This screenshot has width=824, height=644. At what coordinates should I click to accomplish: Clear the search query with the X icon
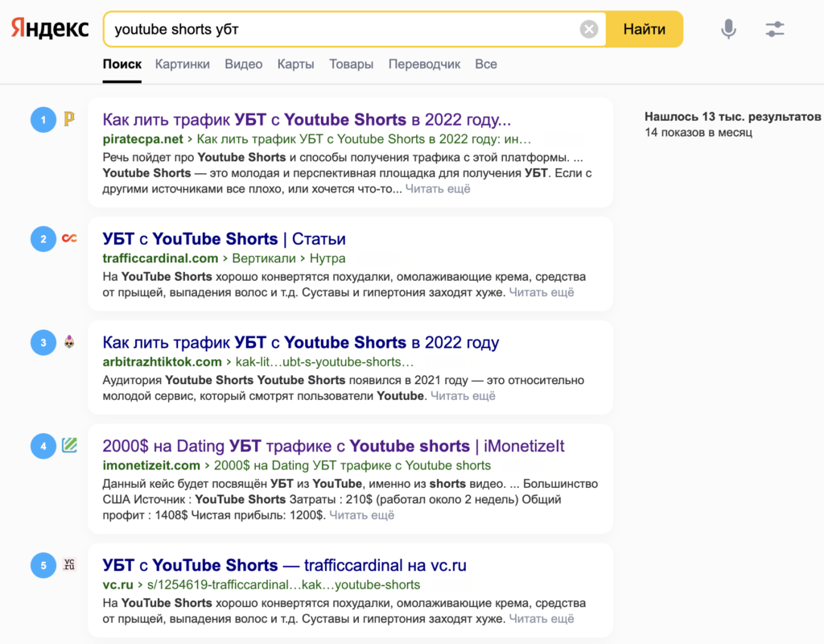(588, 29)
